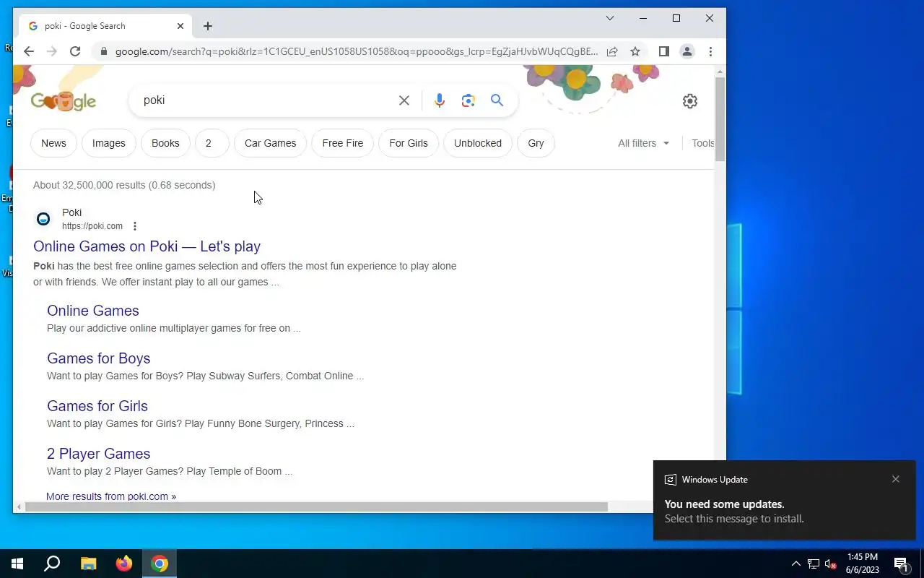Screen dimensions: 924x578
Task: Open Chrome side panel
Action: (664, 51)
